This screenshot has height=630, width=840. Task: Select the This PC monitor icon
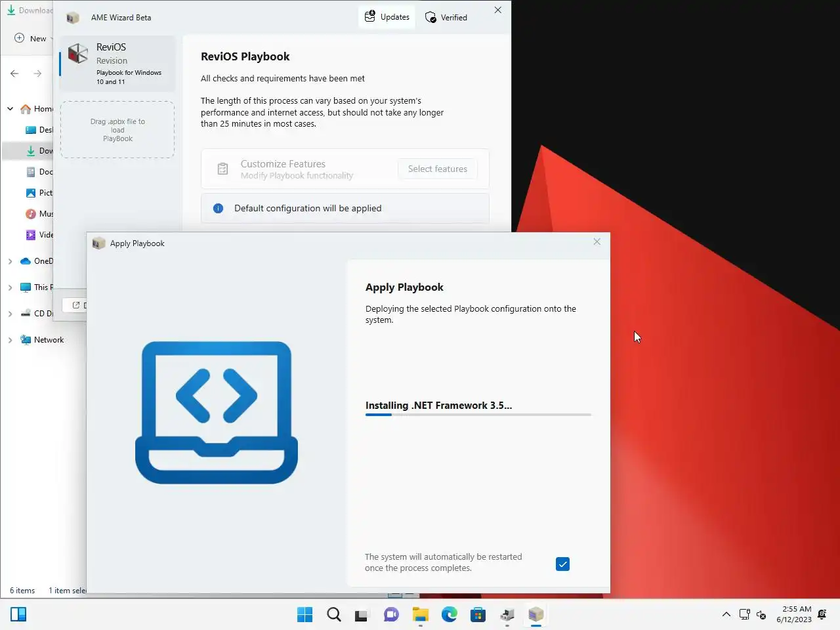[x=26, y=287]
